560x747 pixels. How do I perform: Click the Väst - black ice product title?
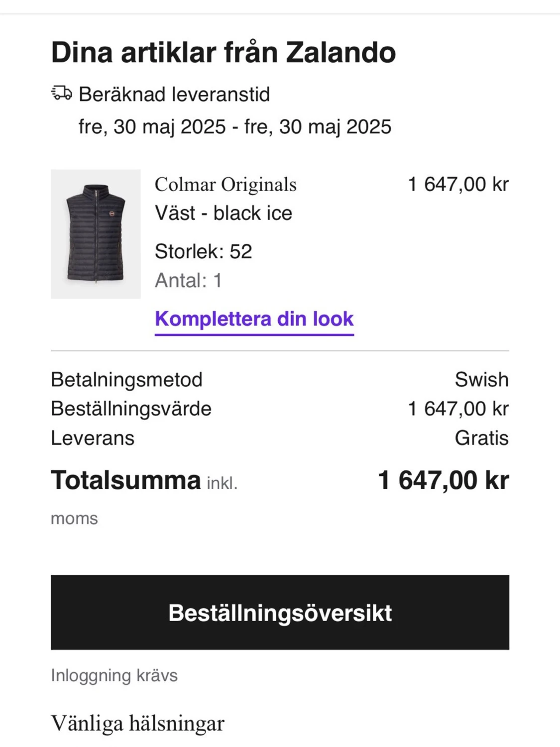point(224,213)
